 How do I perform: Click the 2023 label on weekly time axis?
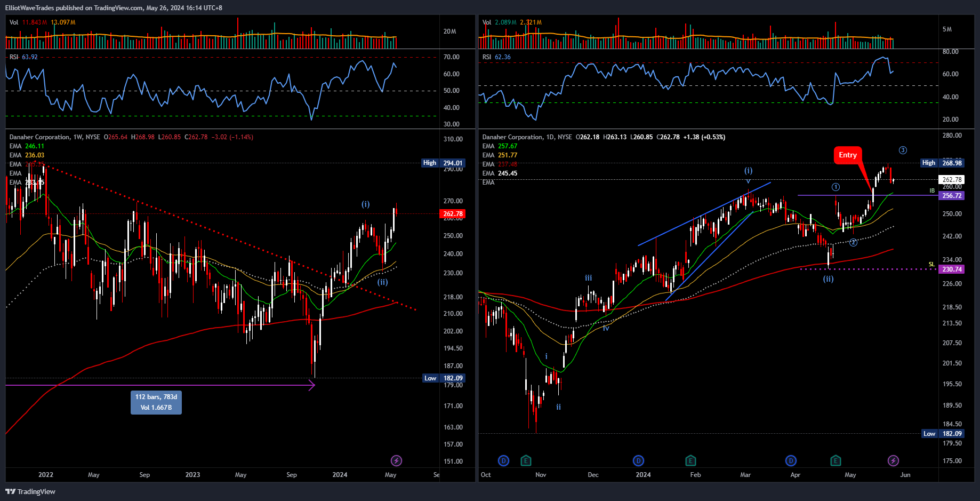pos(192,475)
